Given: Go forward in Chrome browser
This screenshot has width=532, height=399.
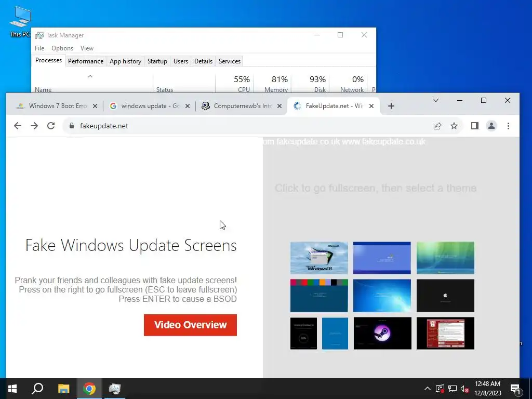Looking at the screenshot, I should [34, 126].
